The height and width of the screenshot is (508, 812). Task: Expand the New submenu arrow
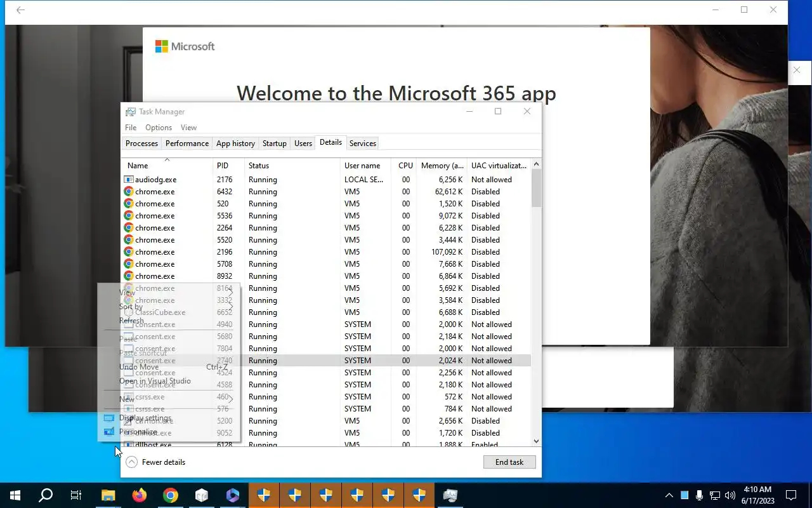pos(231,399)
